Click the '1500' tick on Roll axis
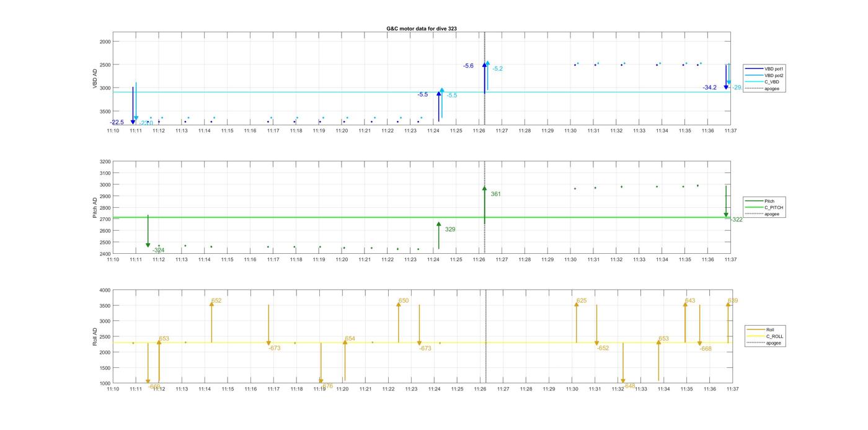This screenshot has height=430, width=868. [x=105, y=368]
